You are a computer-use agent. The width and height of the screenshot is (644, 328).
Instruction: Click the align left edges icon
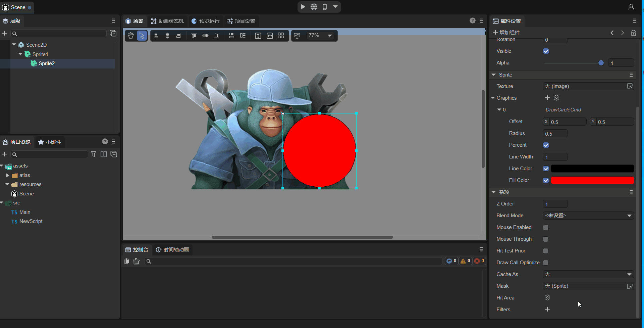pyautogui.click(x=156, y=36)
